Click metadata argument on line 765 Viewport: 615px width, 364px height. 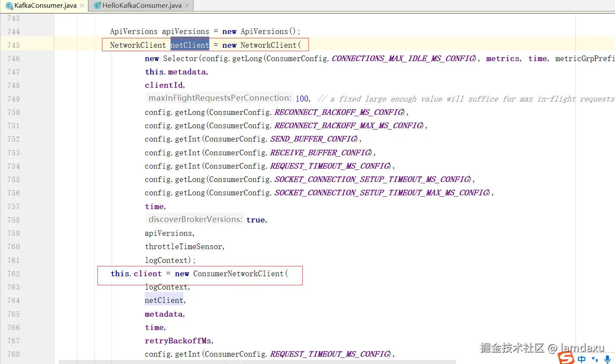tap(164, 314)
